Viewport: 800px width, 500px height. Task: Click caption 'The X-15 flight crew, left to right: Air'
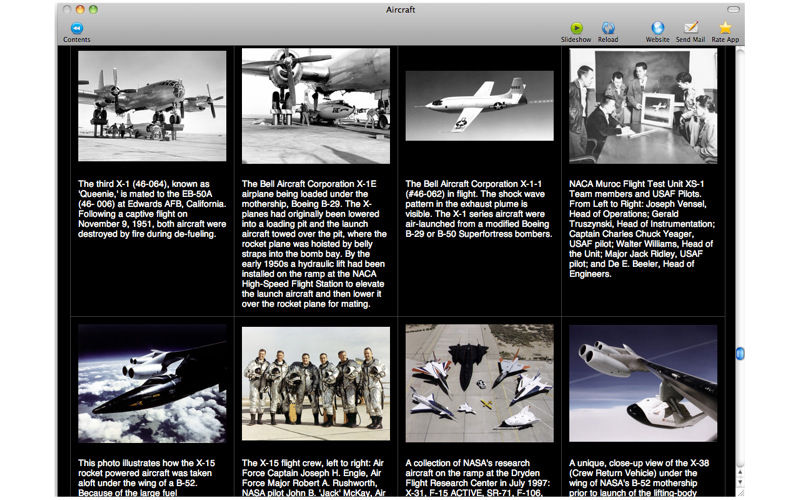click(x=313, y=463)
